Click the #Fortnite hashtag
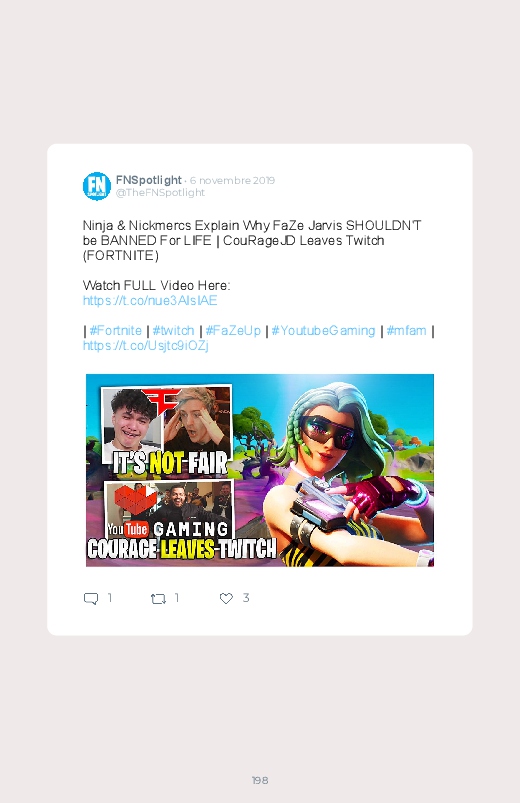Image resolution: width=520 pixels, height=803 pixels. point(116,330)
